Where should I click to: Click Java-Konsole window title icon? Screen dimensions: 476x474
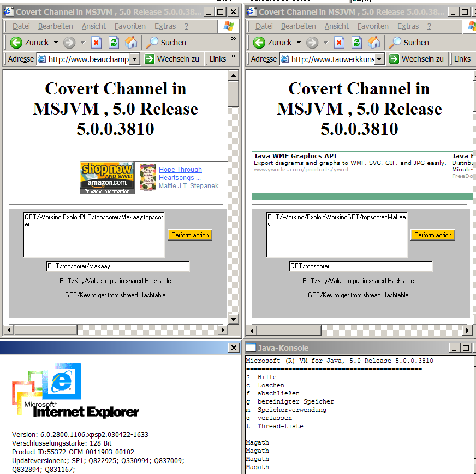point(251,348)
